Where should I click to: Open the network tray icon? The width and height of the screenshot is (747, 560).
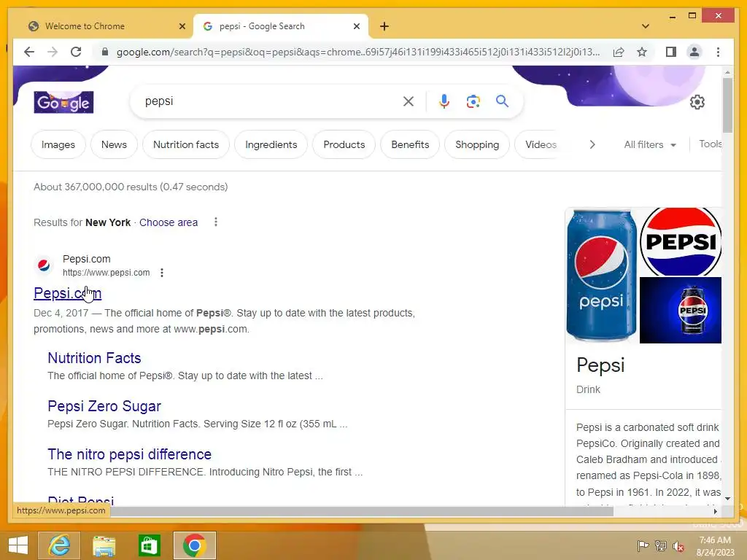pos(660,545)
